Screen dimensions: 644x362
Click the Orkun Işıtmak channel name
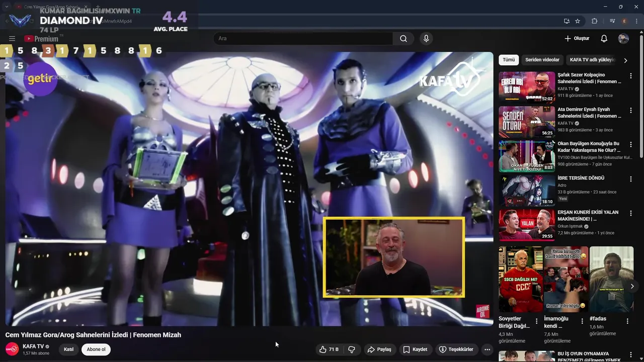(571, 226)
